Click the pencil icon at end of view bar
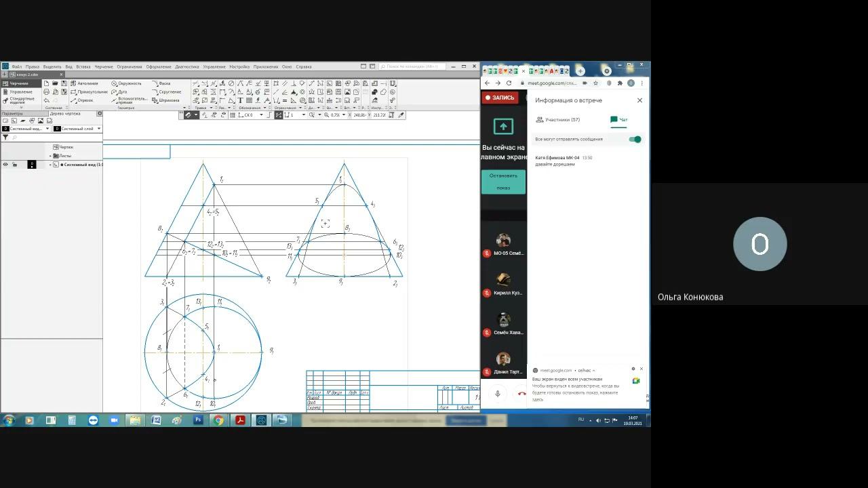 pyautogui.click(x=401, y=115)
